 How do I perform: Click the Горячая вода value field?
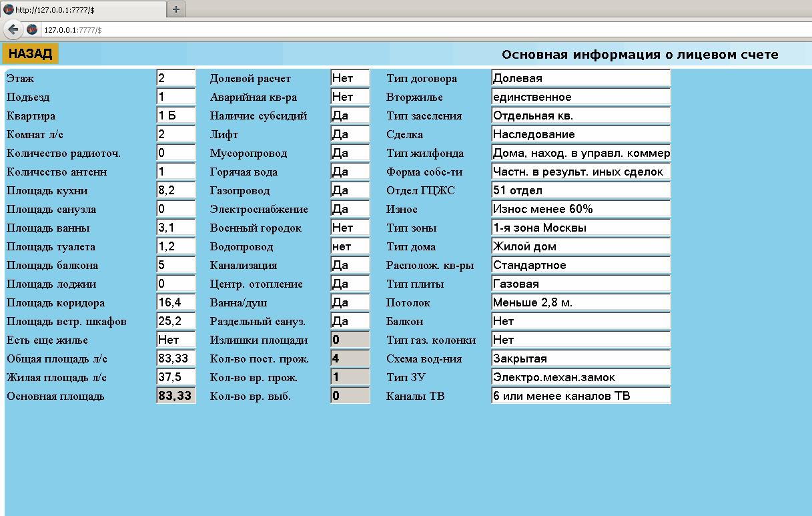pyautogui.click(x=350, y=172)
